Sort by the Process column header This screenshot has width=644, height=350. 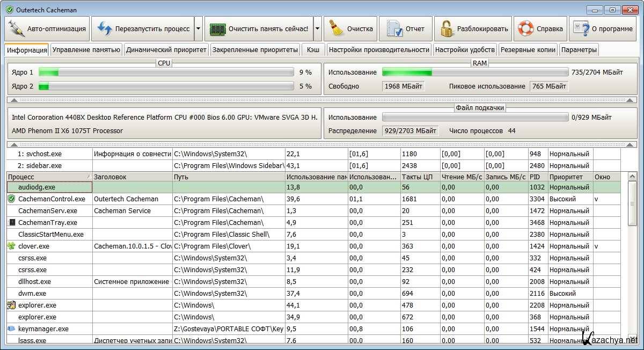[x=48, y=177]
